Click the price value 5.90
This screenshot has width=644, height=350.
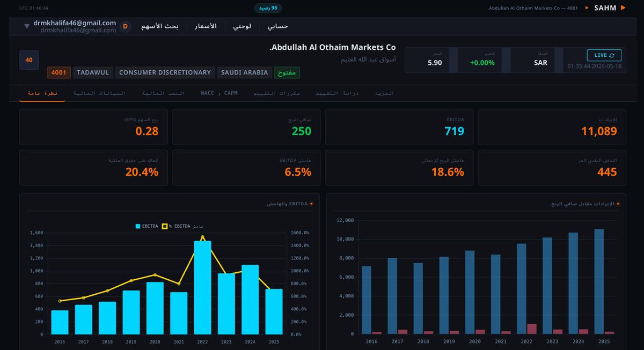point(435,63)
